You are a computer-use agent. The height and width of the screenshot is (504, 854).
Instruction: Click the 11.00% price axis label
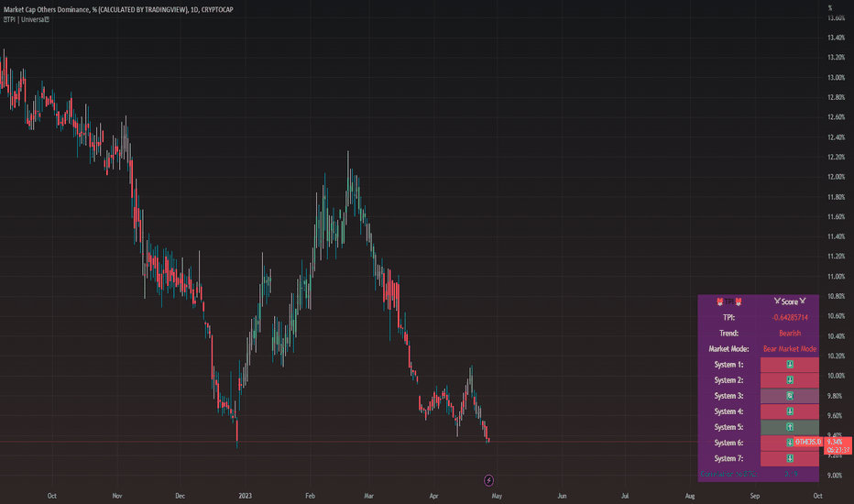836,277
